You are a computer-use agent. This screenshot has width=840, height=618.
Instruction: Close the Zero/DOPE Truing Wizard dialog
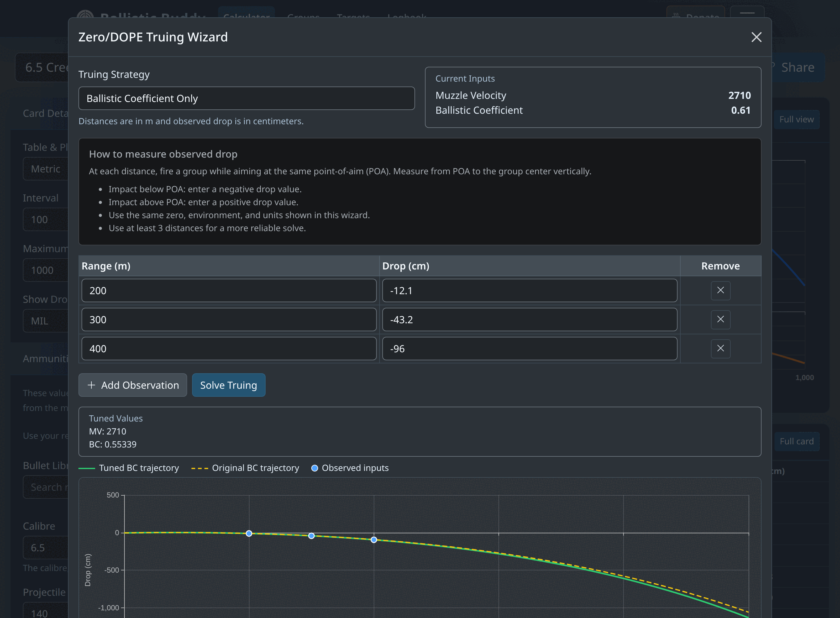coord(756,37)
